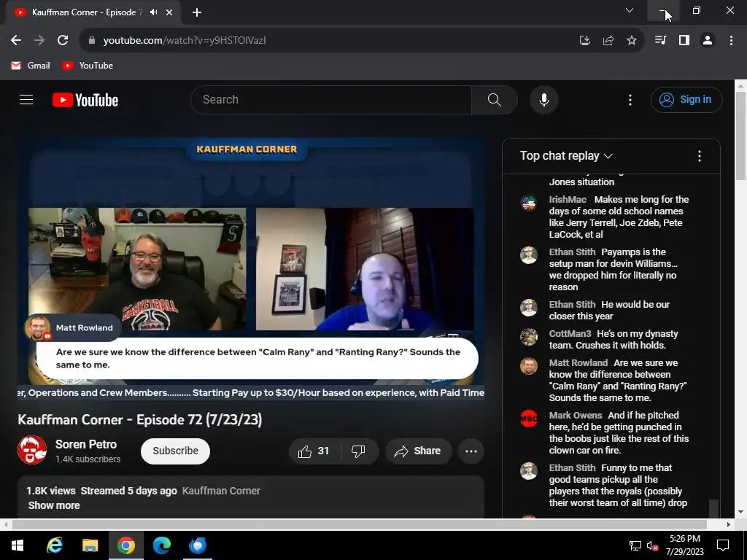Click the search magnifier button
This screenshot has height=560, width=747.
pyautogui.click(x=494, y=99)
